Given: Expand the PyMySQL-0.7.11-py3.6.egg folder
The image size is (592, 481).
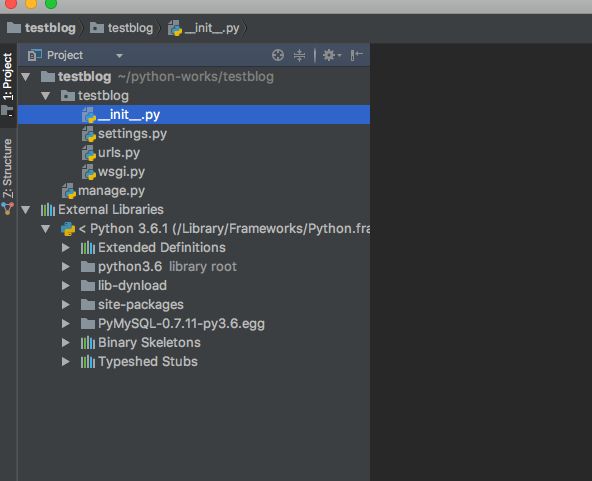Looking at the screenshot, I should [x=66, y=324].
